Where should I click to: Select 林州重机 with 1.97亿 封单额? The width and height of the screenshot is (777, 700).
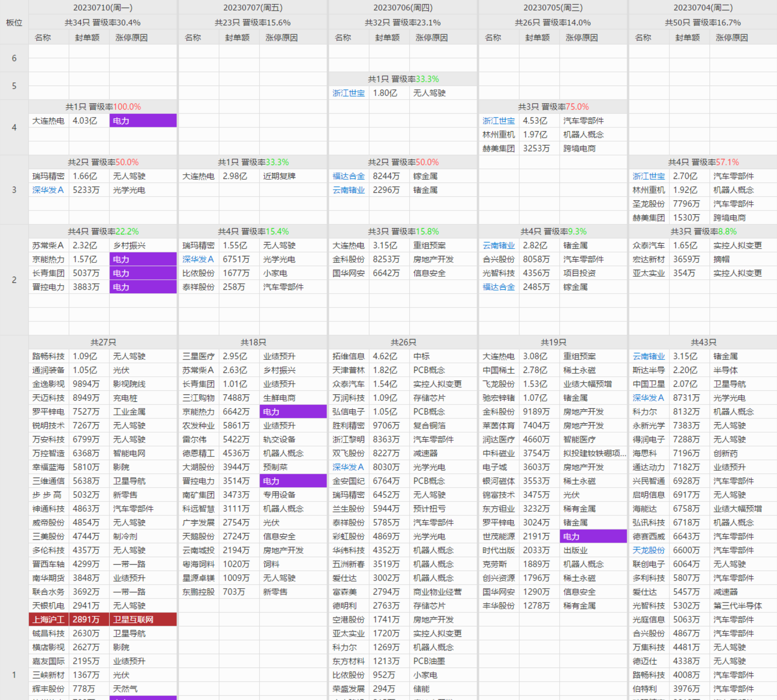(x=499, y=135)
